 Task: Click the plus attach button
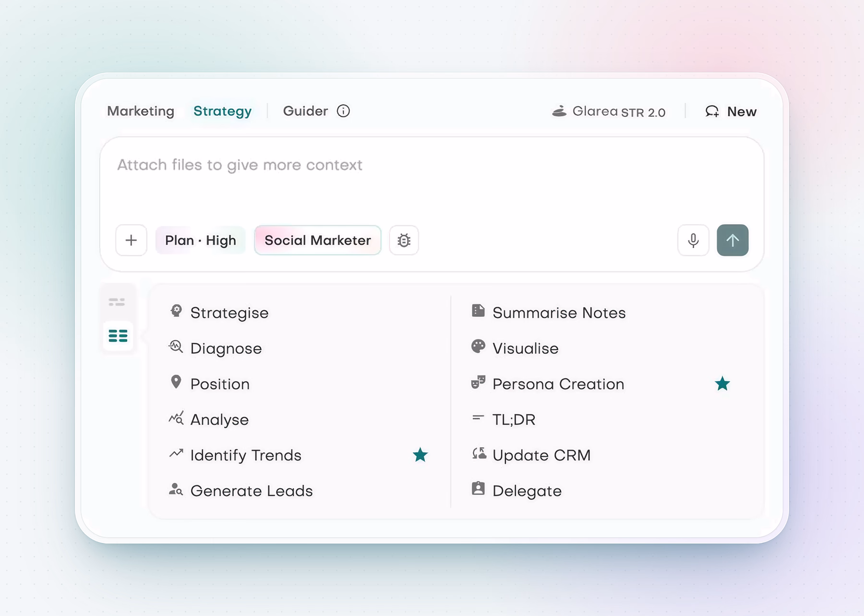[131, 240]
